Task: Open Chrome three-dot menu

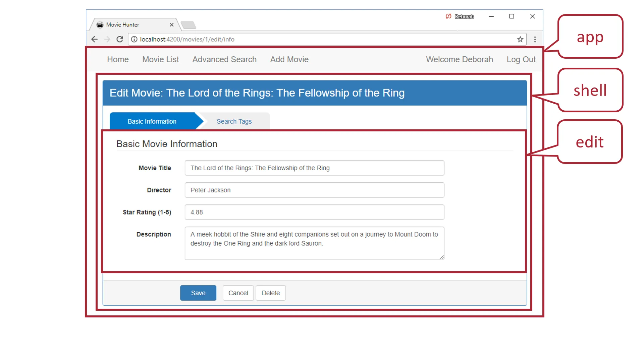Action: [x=535, y=39]
